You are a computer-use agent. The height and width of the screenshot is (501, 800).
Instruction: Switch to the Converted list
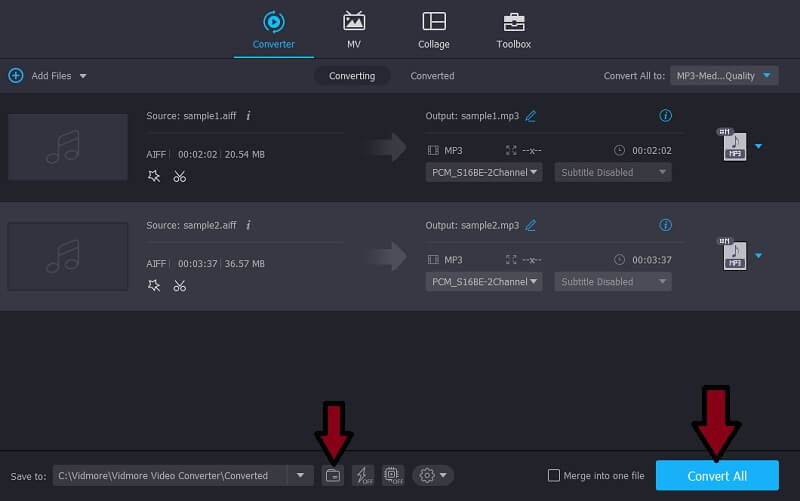pyautogui.click(x=432, y=76)
